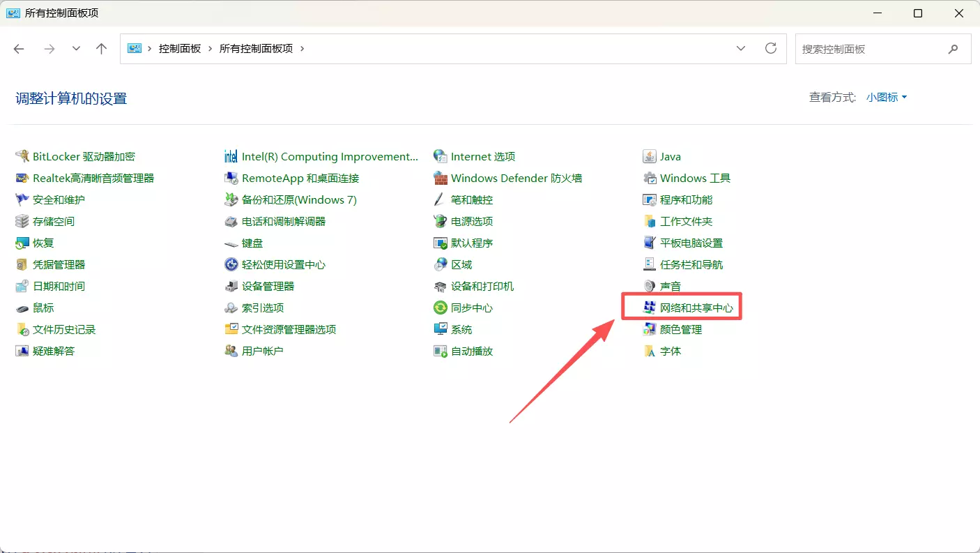Open the 笔和触控 icon

coord(440,199)
